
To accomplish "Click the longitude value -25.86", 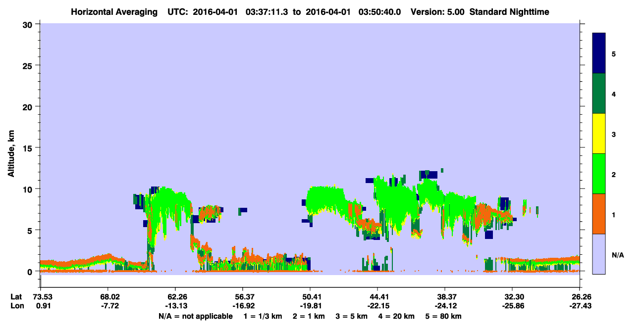I will [x=512, y=306].
